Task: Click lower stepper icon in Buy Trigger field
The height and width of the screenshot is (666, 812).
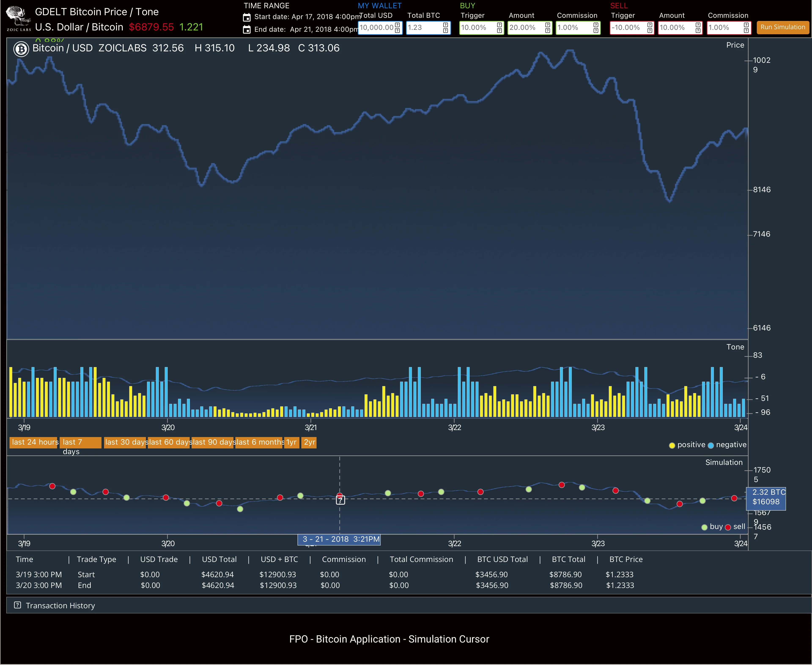Action: pos(499,31)
